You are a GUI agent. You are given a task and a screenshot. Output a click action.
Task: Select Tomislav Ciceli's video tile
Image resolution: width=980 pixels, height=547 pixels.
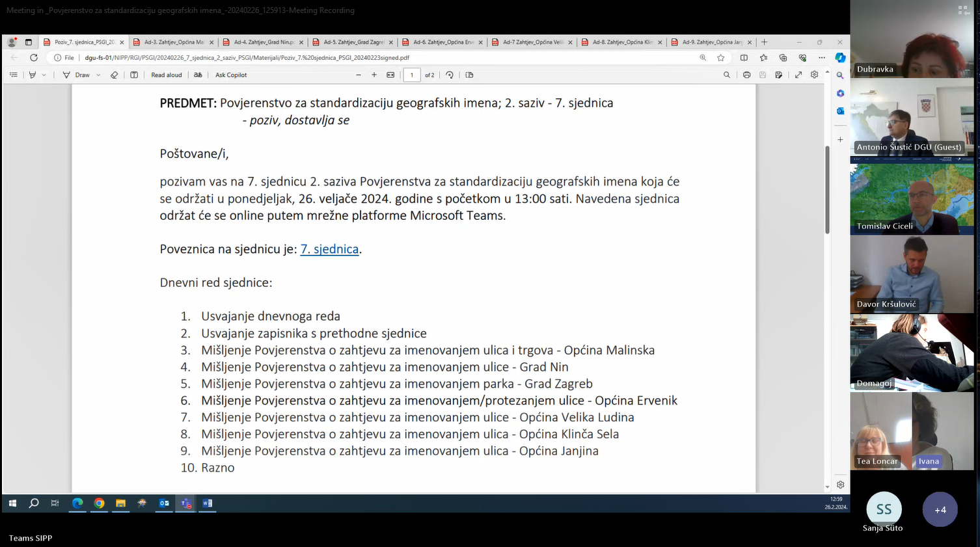tap(912, 199)
